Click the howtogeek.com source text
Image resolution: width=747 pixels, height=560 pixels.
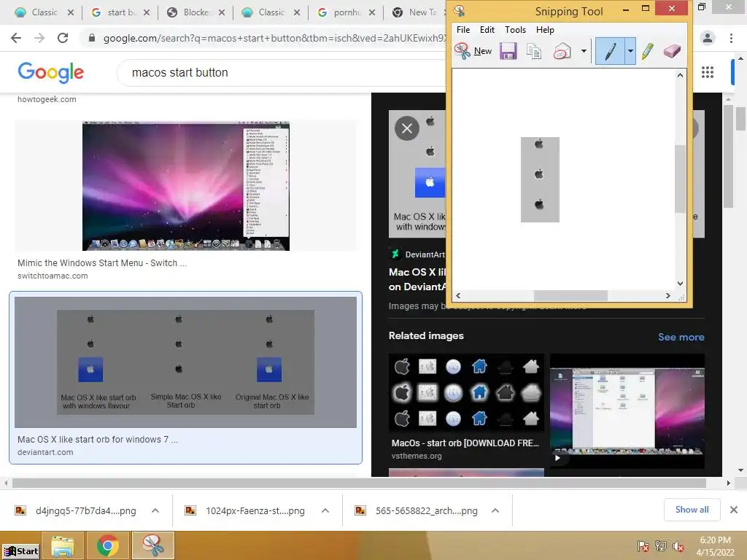[x=47, y=99]
